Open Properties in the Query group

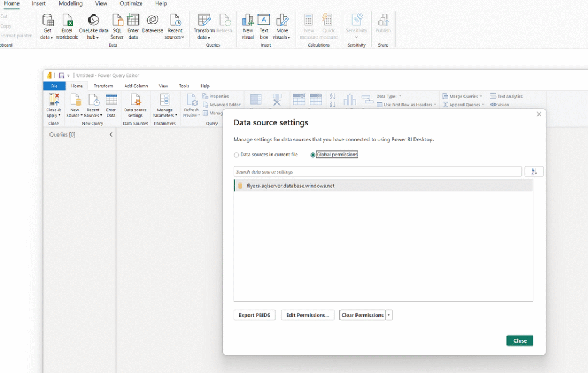click(216, 97)
